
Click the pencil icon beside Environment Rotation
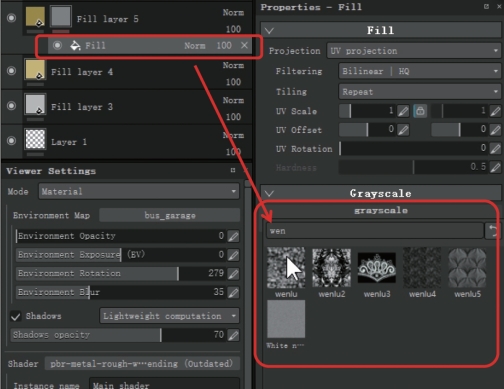[x=233, y=274]
